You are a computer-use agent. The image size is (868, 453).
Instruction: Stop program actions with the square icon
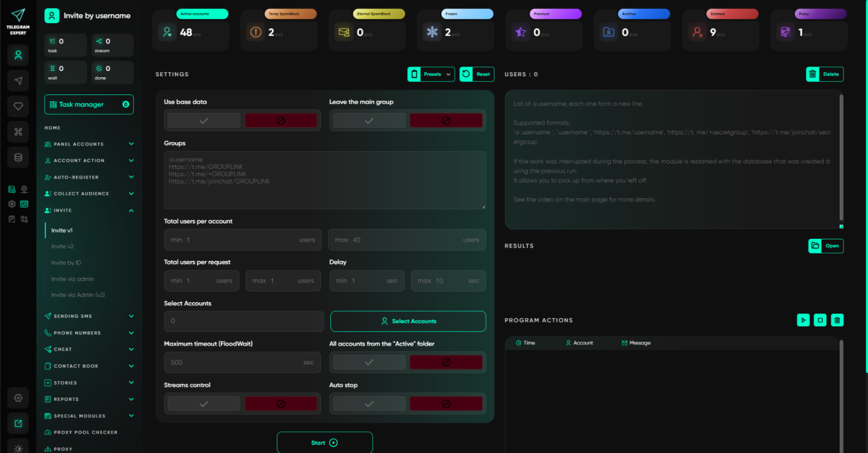point(820,320)
